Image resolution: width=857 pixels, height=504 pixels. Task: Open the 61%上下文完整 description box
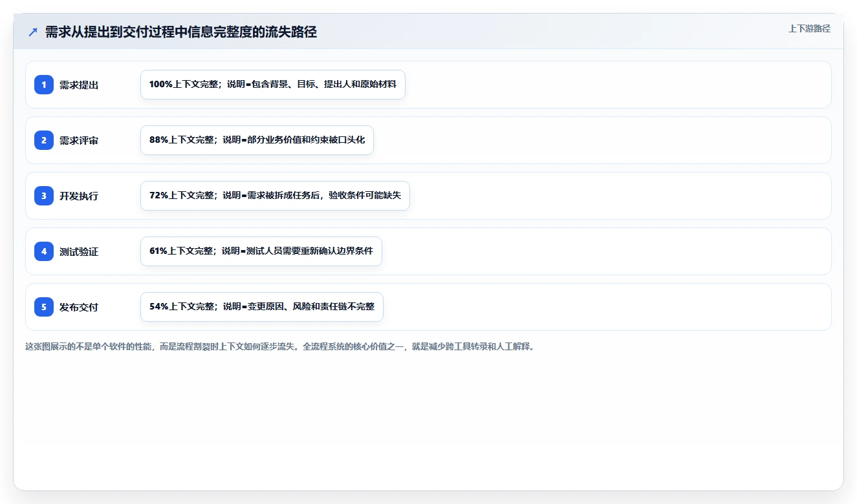[261, 251]
